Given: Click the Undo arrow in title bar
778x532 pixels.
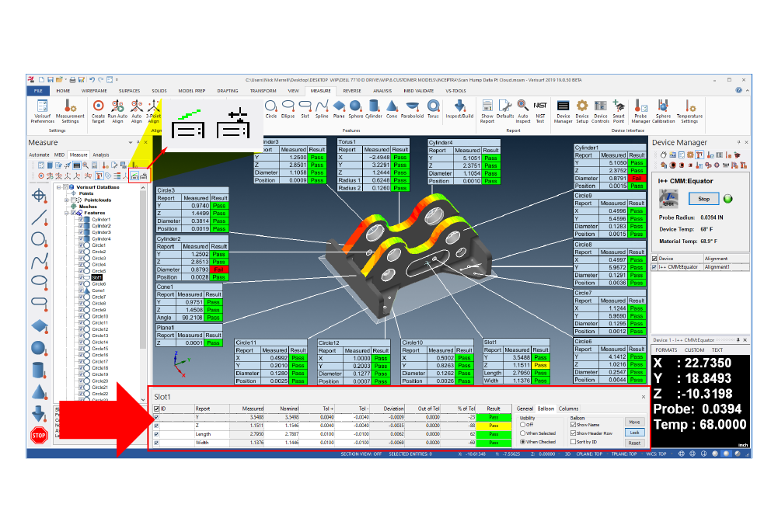Looking at the screenshot, I should 92,80.
